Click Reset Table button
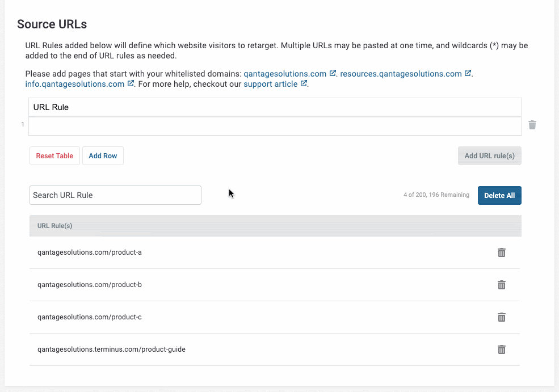Viewport: 559px width, 392px height. tap(54, 156)
